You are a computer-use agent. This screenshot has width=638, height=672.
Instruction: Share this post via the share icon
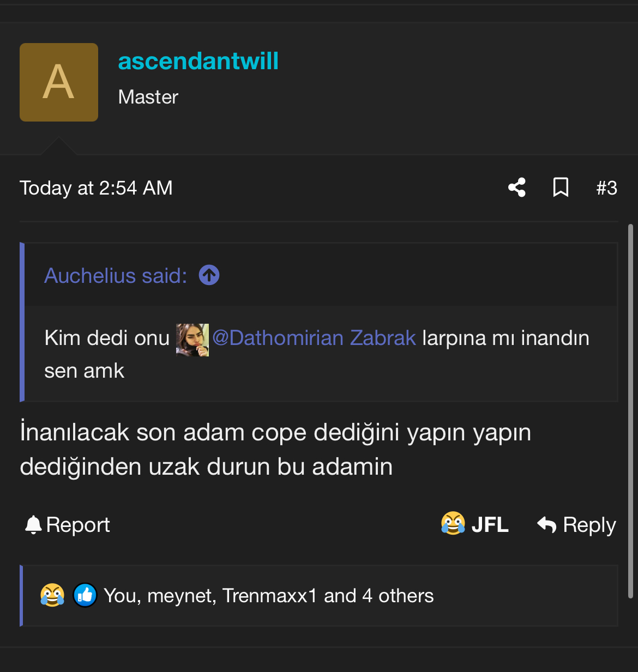click(x=517, y=187)
